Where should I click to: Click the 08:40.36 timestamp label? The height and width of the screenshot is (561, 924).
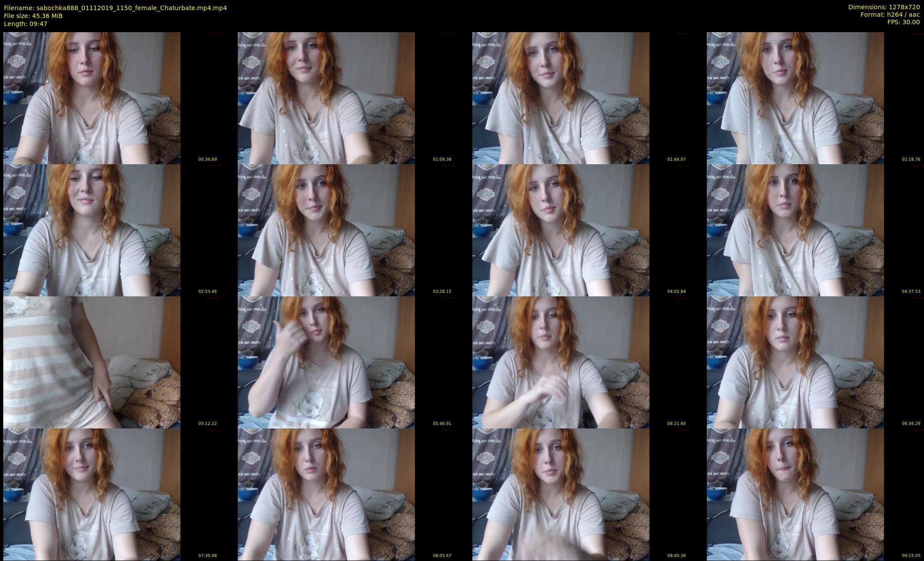pos(676,555)
